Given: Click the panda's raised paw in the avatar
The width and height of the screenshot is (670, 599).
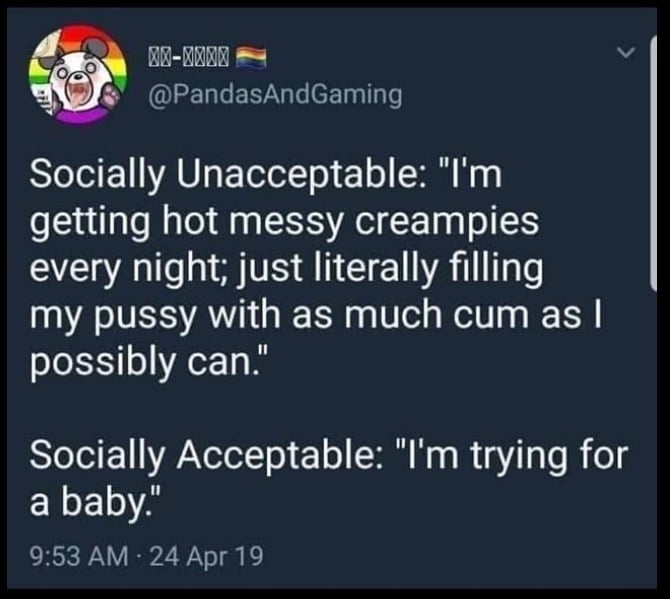Looking at the screenshot, I should point(112,96).
